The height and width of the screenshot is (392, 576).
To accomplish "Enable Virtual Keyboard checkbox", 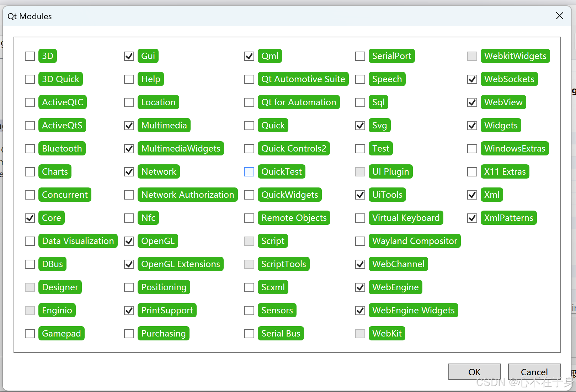I will pos(360,218).
